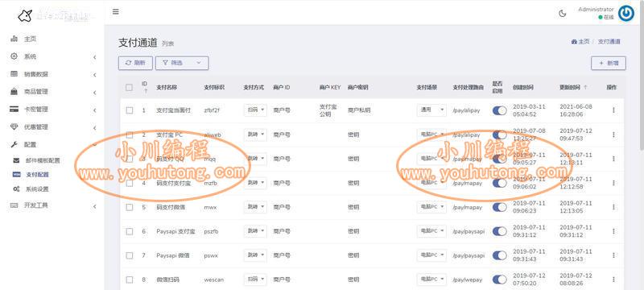
Task: Select checkbox for 微信扫码 row
Action: (130, 280)
